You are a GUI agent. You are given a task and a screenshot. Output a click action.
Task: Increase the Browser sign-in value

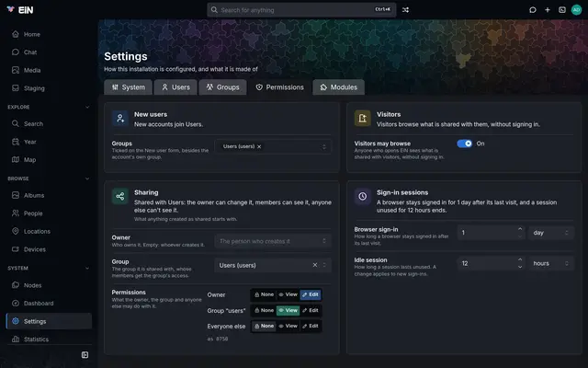[520, 229]
